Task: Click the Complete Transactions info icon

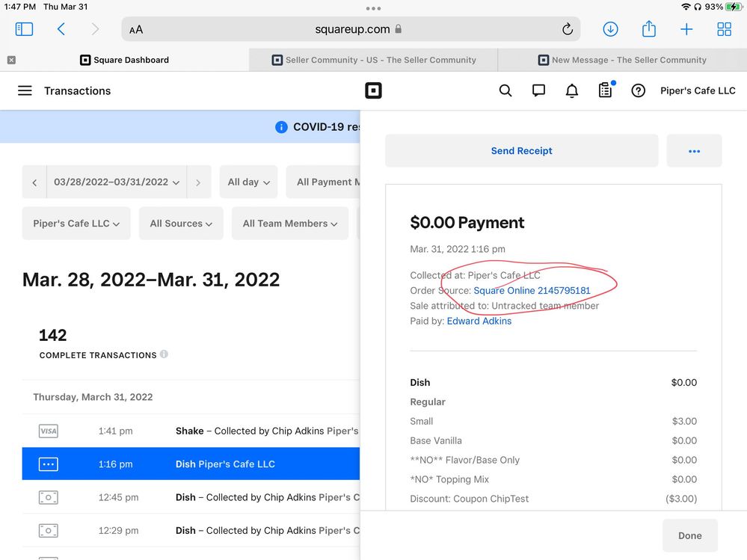Action: (164, 354)
